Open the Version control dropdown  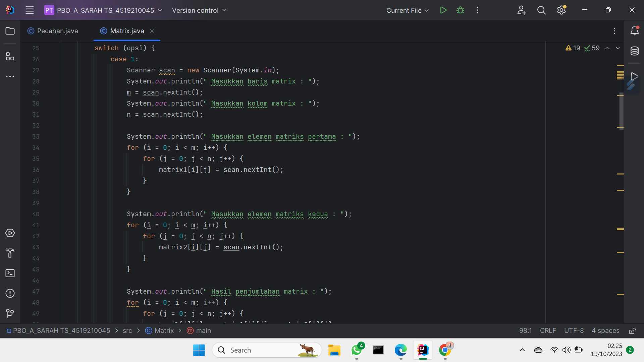(x=199, y=10)
